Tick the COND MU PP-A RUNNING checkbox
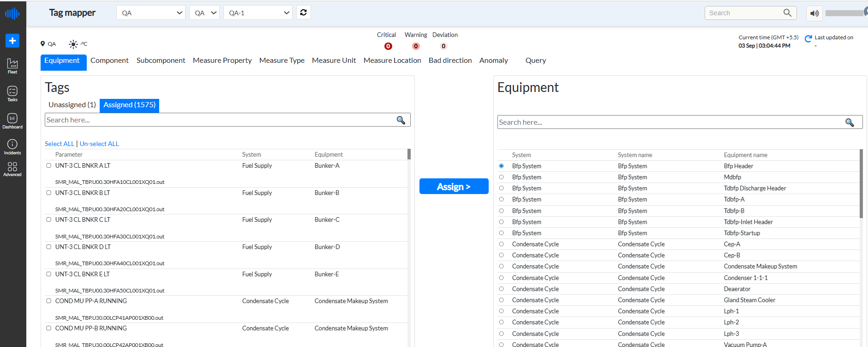Viewport: 868px width, 347px height. click(49, 301)
